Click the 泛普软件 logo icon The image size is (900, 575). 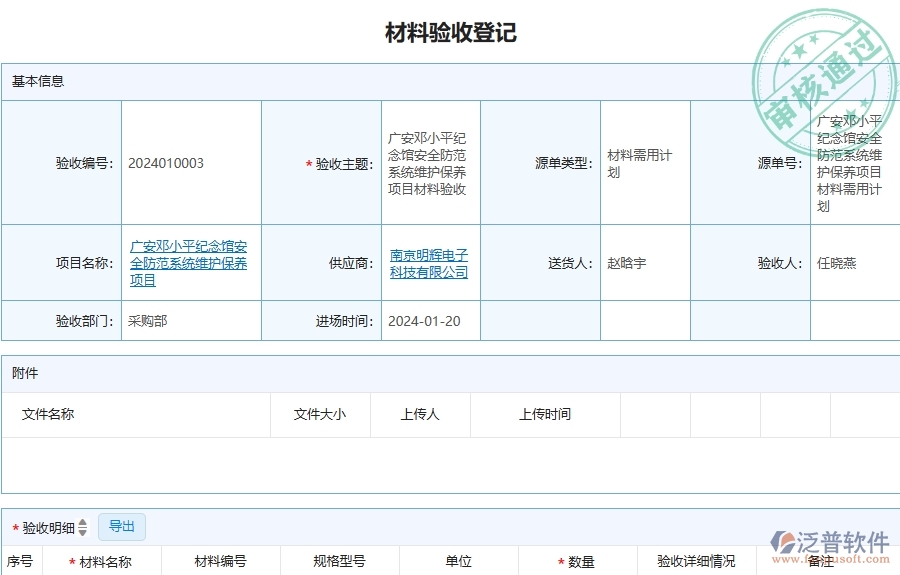point(781,543)
